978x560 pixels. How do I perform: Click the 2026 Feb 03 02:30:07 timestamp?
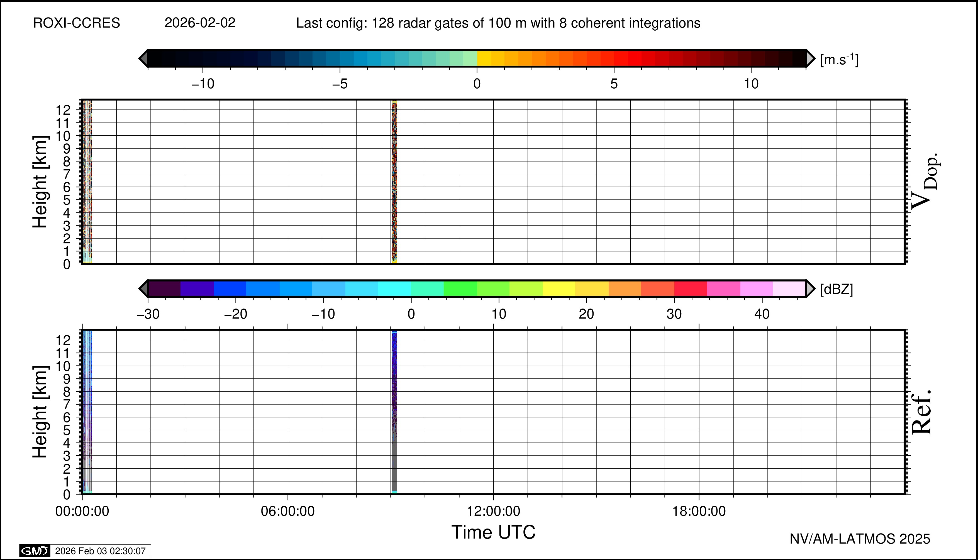coord(100,551)
